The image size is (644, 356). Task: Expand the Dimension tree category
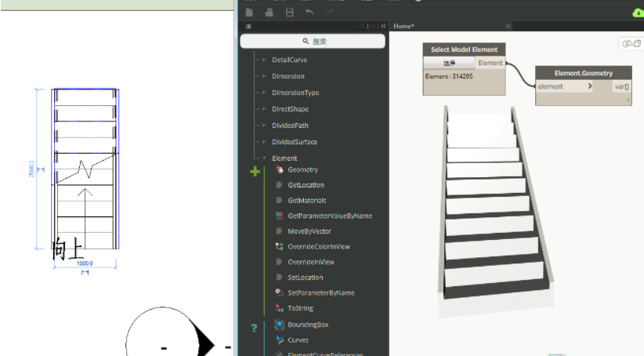tap(264, 76)
